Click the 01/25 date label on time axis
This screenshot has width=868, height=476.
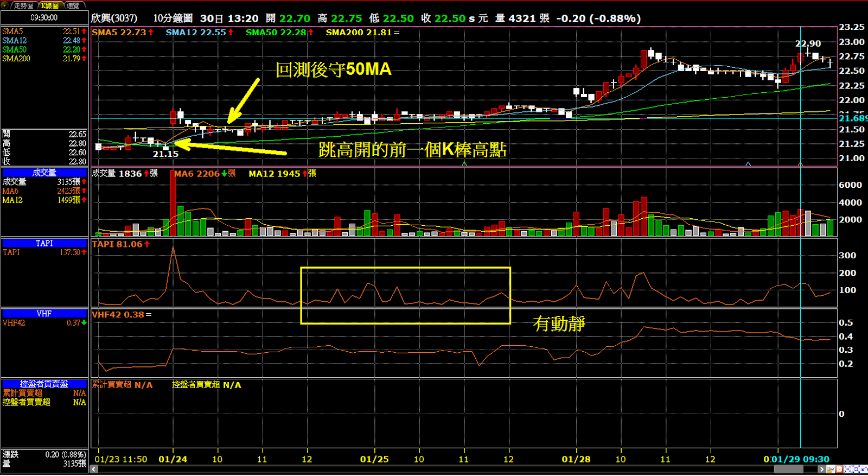(x=374, y=459)
